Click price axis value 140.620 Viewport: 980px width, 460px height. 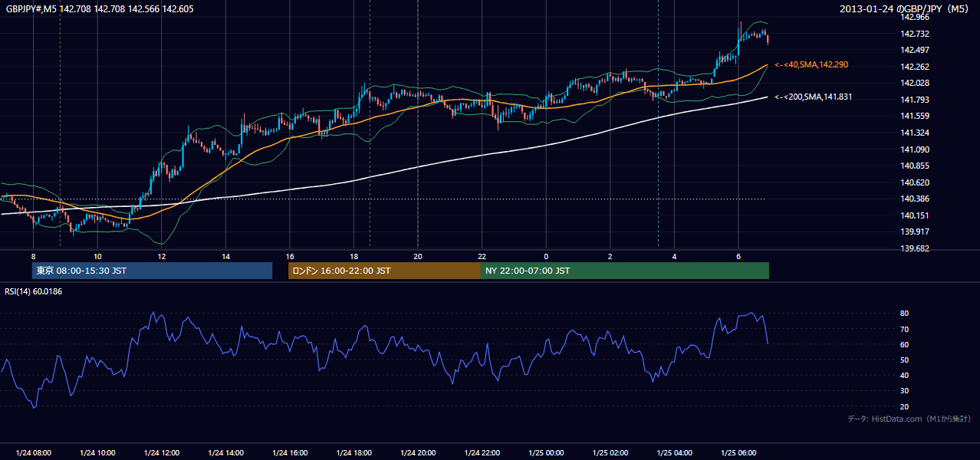click(916, 182)
